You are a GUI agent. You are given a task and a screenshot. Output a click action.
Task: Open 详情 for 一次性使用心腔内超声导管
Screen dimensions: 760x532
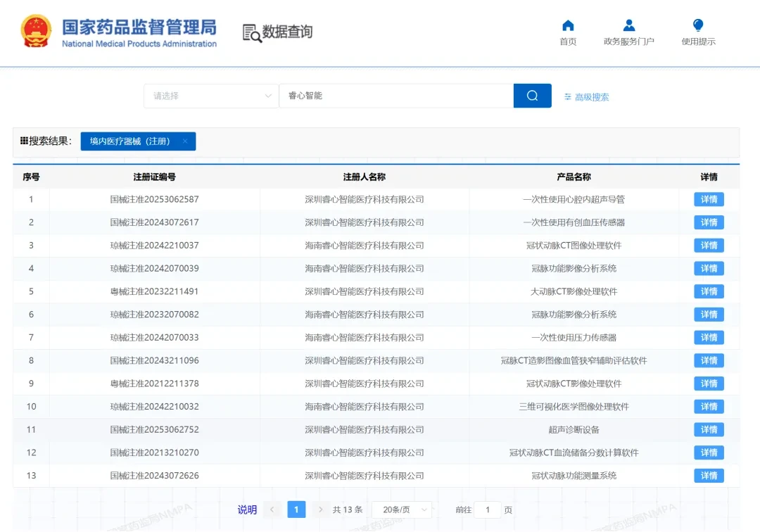coord(709,199)
